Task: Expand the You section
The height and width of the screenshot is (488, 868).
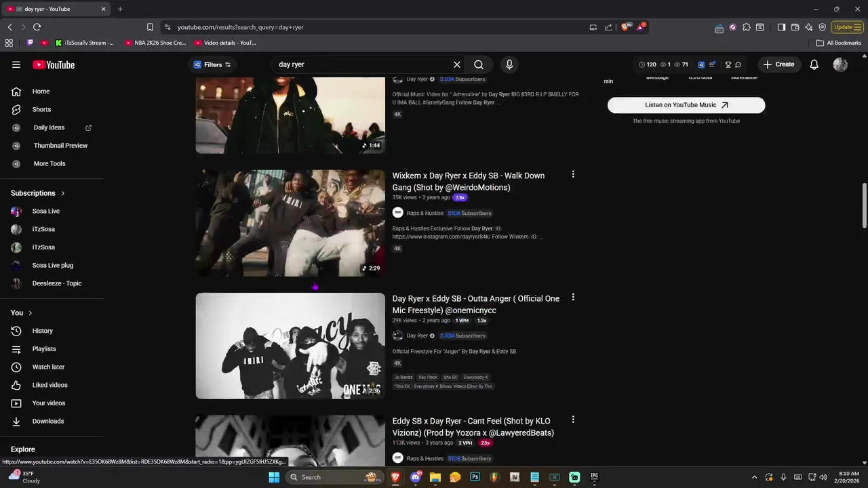Action: (22, 312)
